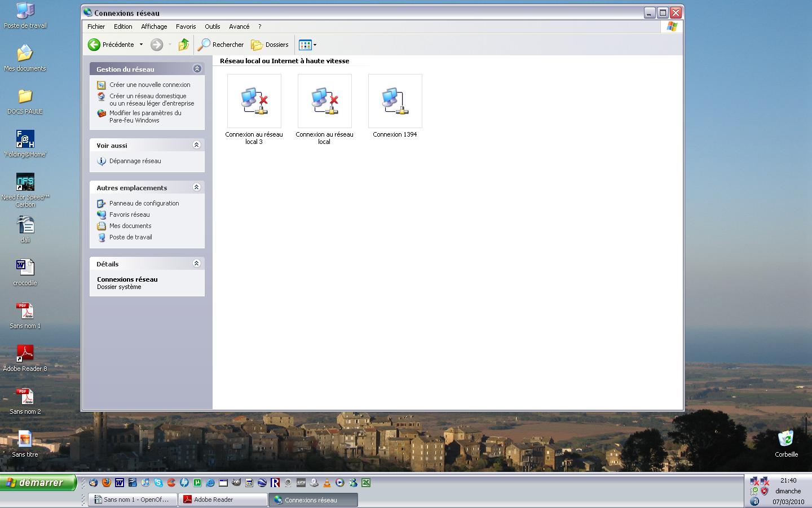The width and height of the screenshot is (812, 508).
Task: Select the Connexion au réseau local 3 icon
Action: tap(254, 102)
